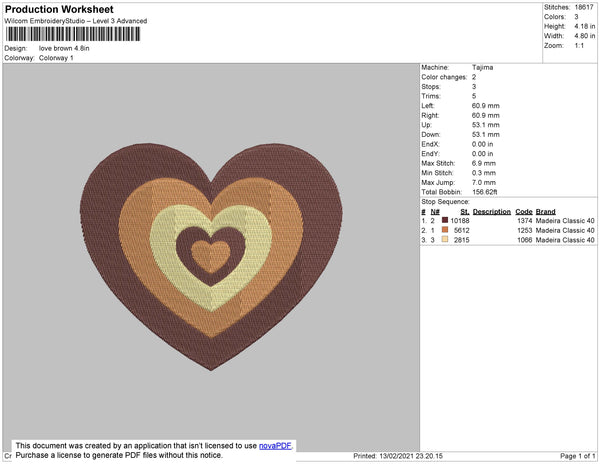This screenshot has width=600, height=464.
Task: Select the "Colorway 1" value
Action: click(56, 58)
